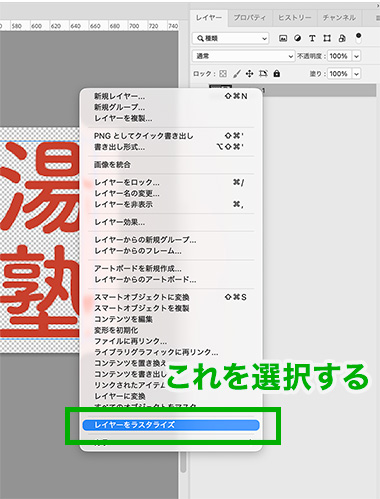Screen dimensions: 380x499
Task: Select アートボードを新規作成... entry
Action: (x=170, y=268)
